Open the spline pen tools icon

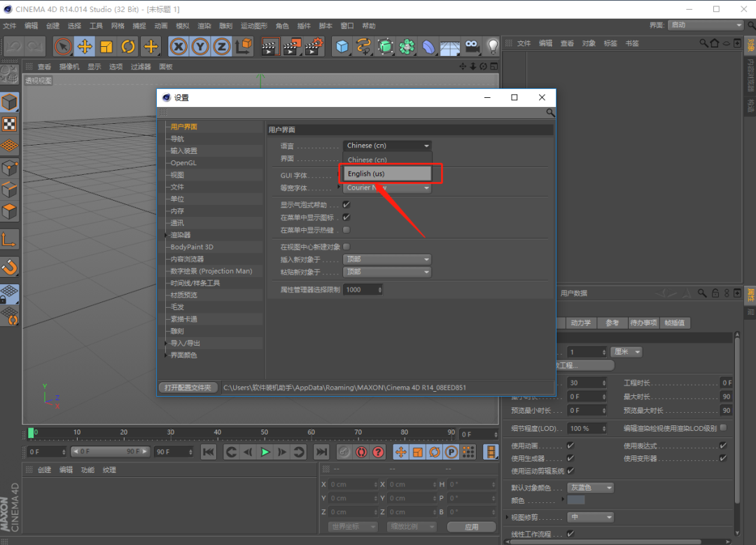pos(363,47)
